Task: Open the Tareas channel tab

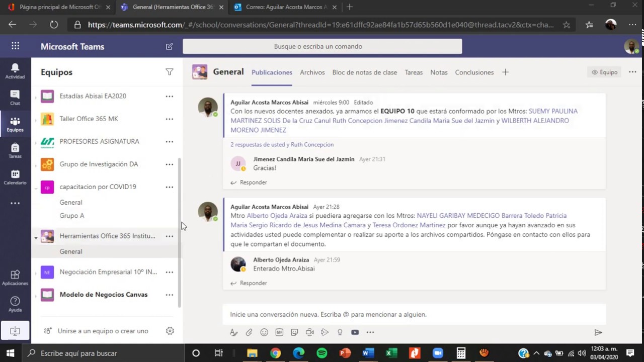Action: (x=414, y=72)
